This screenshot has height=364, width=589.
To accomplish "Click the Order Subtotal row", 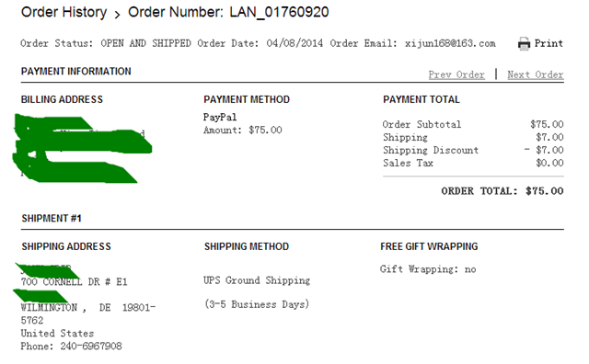I will (473, 124).
